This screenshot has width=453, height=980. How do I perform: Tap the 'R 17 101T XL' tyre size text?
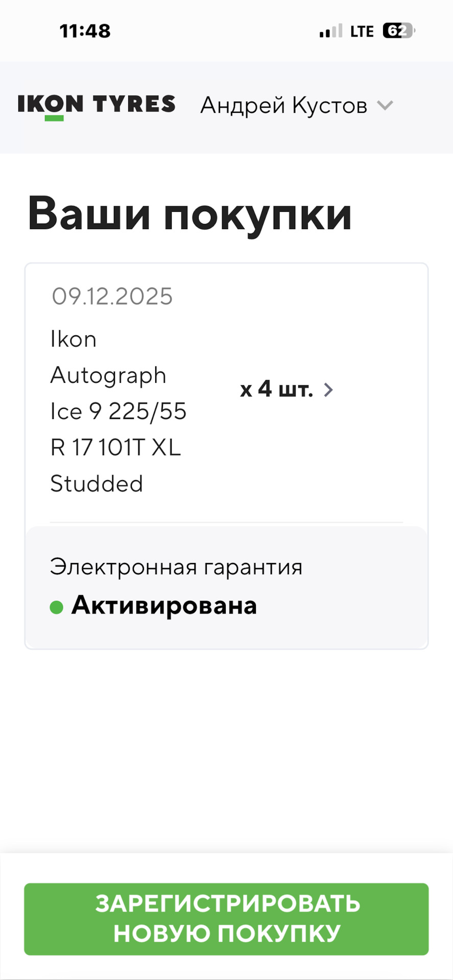coord(115,448)
